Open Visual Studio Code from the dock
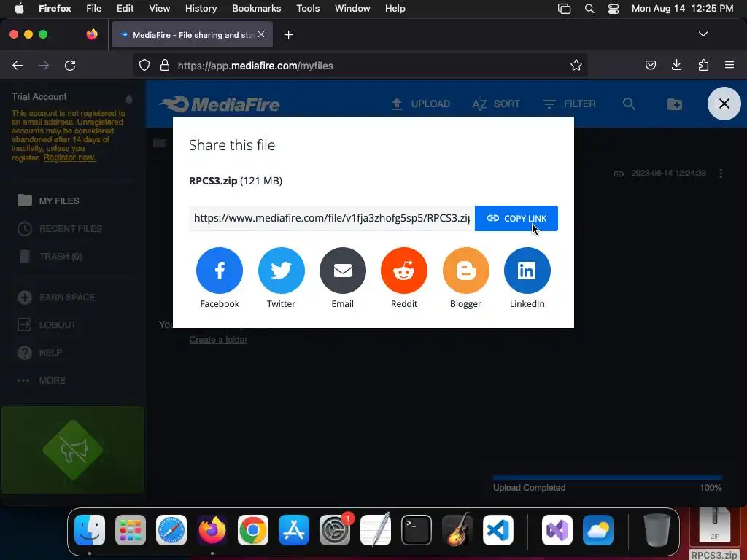This screenshot has width=747, height=560. tap(498, 530)
